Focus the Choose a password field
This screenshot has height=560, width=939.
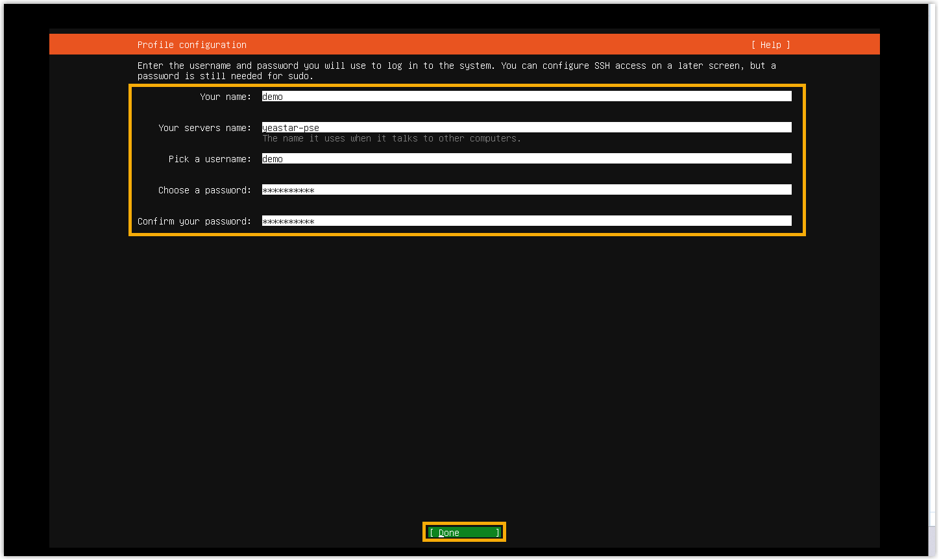pos(526,190)
